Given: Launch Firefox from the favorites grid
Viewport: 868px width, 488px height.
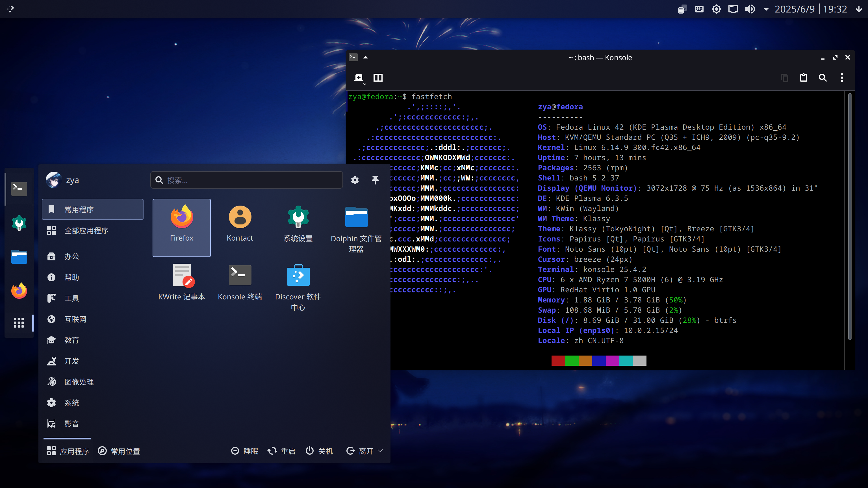Looking at the screenshot, I should tap(182, 228).
